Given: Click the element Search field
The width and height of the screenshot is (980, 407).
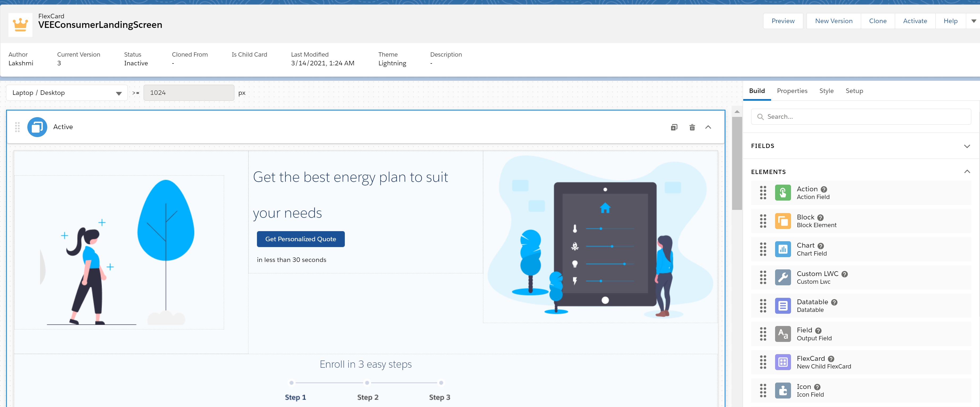Looking at the screenshot, I should pyautogui.click(x=861, y=117).
